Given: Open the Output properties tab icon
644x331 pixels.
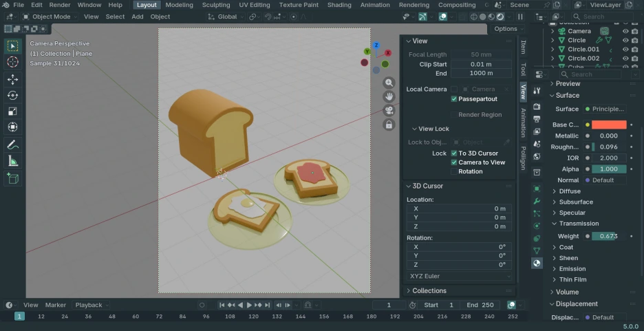Looking at the screenshot, I should pyautogui.click(x=537, y=119).
